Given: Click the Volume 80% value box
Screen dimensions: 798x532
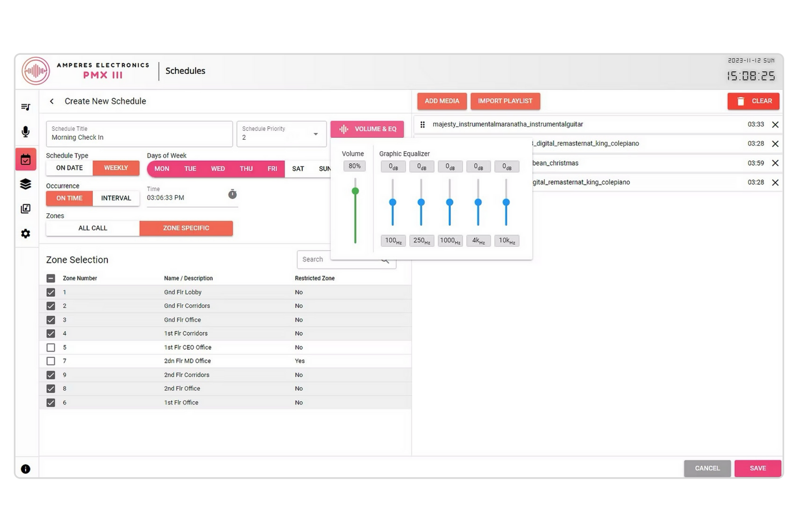Looking at the screenshot, I should [355, 166].
